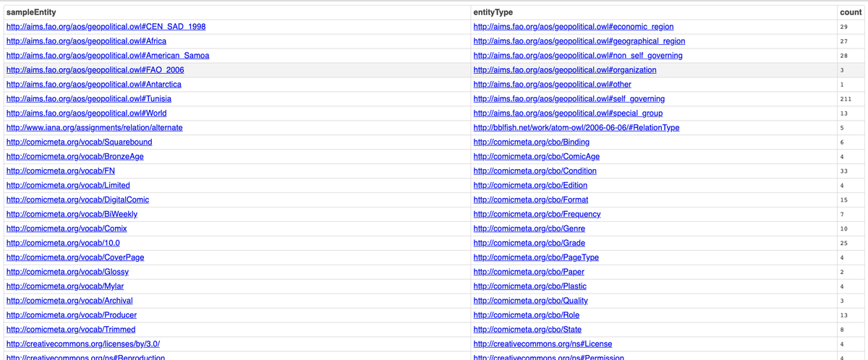This screenshot has width=868, height=360.
Task: Open the vocab/Archival link
Action: pyautogui.click(x=69, y=301)
